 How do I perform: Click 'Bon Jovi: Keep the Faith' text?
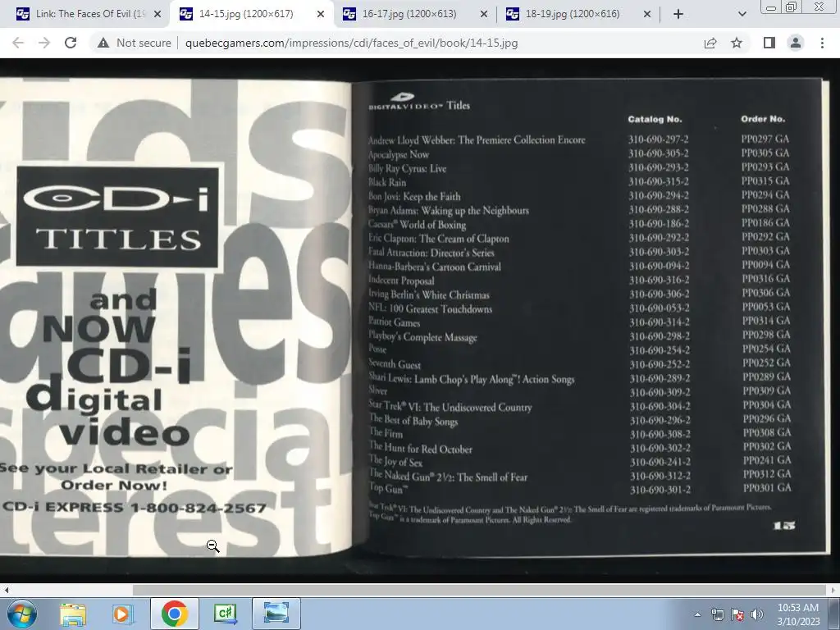tap(414, 197)
